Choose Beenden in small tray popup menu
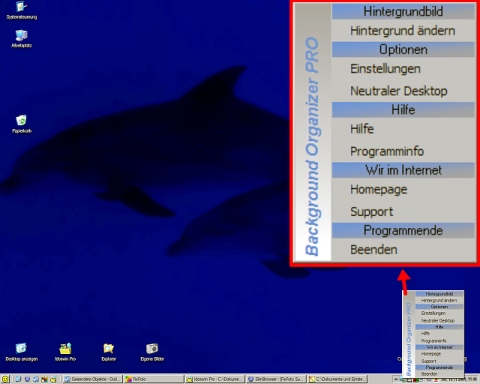The image size is (480, 384). pos(439,374)
